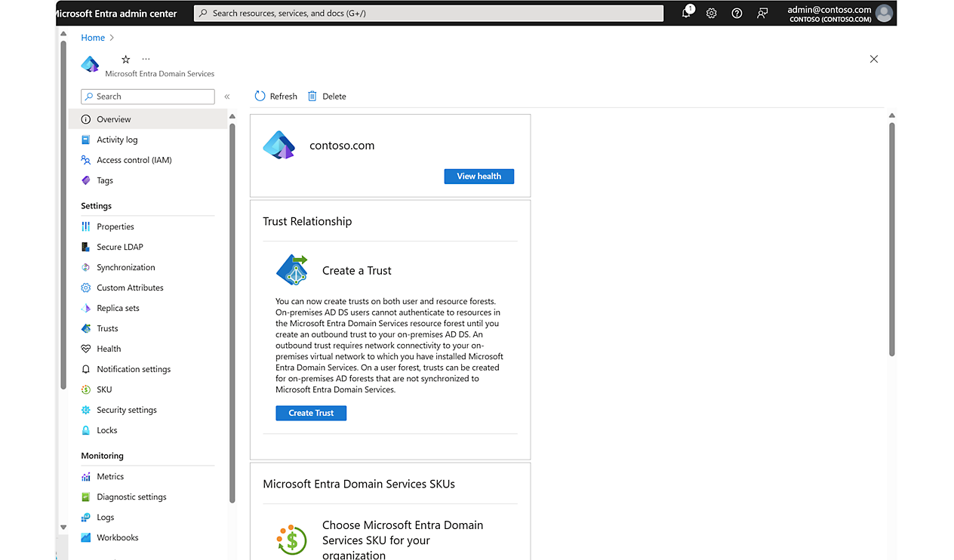The image size is (954, 560).
Task: Click the Replica sets icon
Action: pos(86,308)
